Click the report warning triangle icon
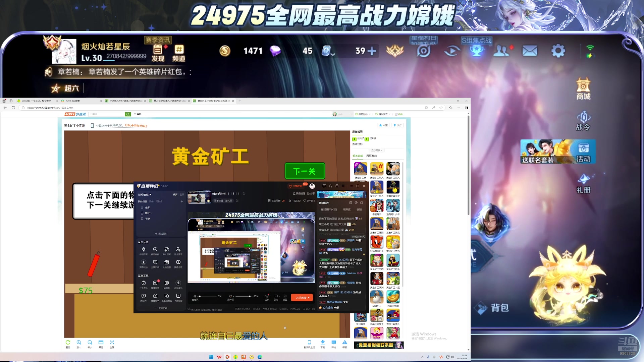The height and width of the screenshot is (362, 644). pos(345,342)
